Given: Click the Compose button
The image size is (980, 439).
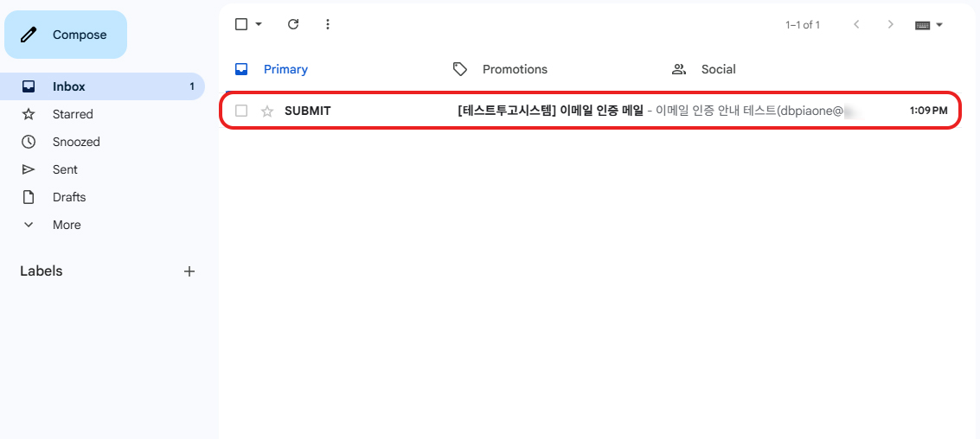Looking at the screenshot, I should (x=66, y=35).
